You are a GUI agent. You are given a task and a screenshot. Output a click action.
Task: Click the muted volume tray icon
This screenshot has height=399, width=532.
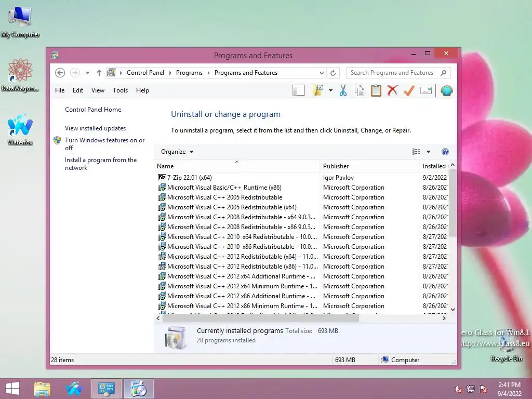coord(458,389)
